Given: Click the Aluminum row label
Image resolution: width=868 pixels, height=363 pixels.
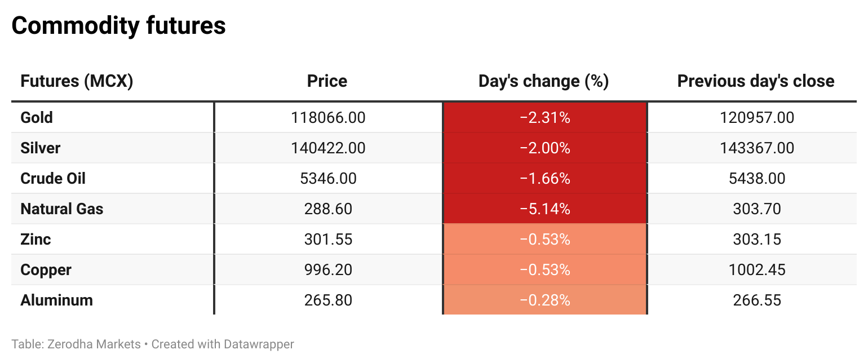Looking at the screenshot, I should (x=56, y=300).
